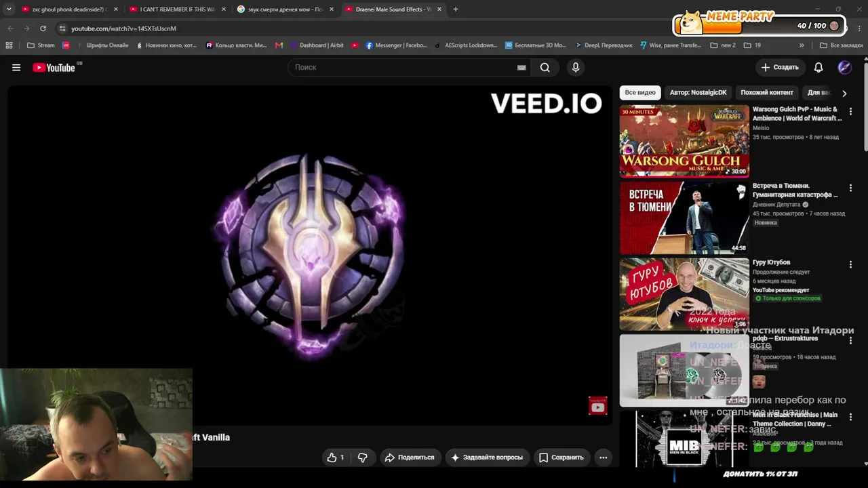Click the browser address bar URL
The width and height of the screenshot is (868, 488).
pyautogui.click(x=123, y=28)
